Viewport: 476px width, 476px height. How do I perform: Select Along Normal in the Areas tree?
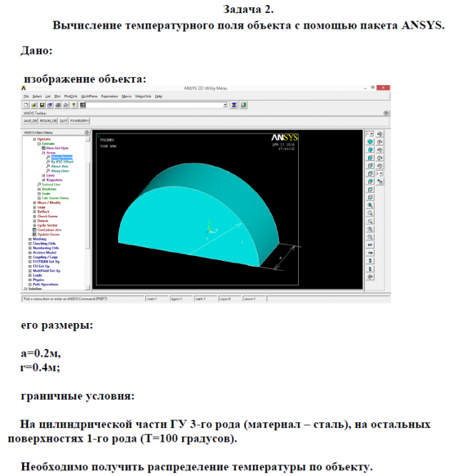click(61, 157)
